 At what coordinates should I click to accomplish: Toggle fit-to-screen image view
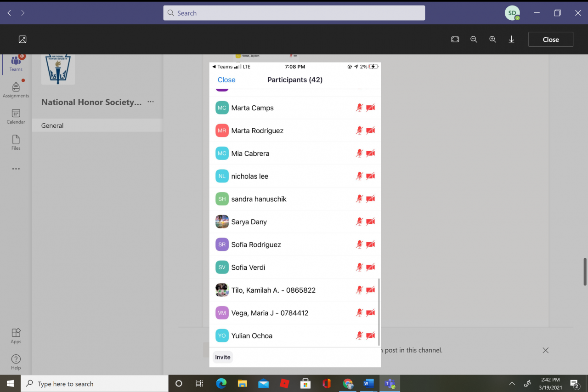tap(455, 40)
